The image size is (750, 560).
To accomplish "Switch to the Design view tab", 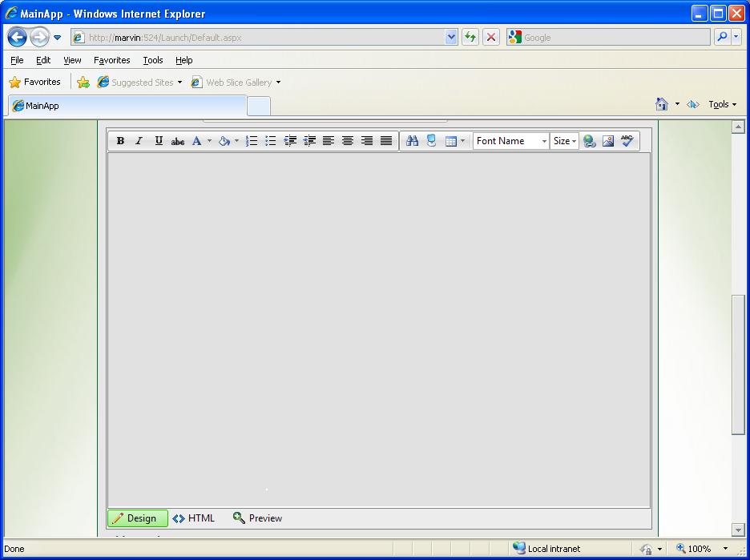I will click(138, 518).
